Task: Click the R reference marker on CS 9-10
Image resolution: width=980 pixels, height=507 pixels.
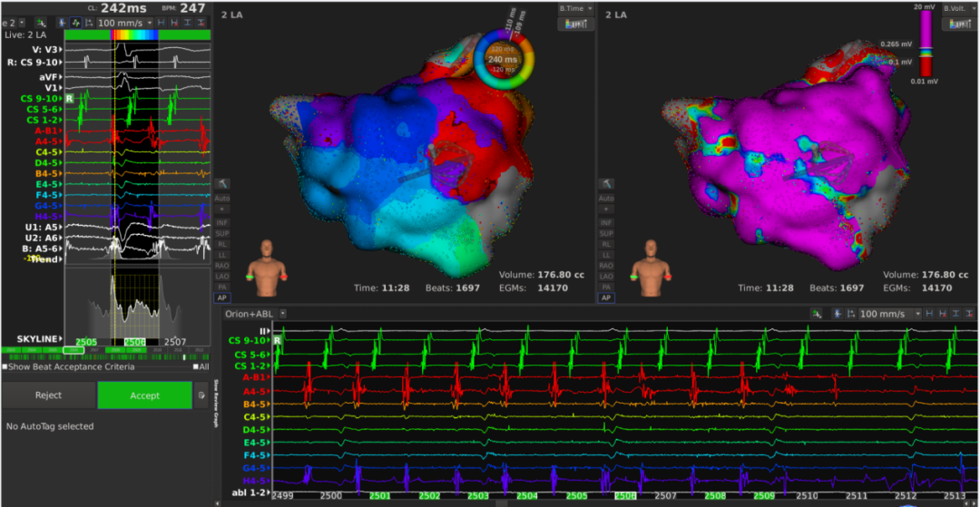Action: (69, 98)
